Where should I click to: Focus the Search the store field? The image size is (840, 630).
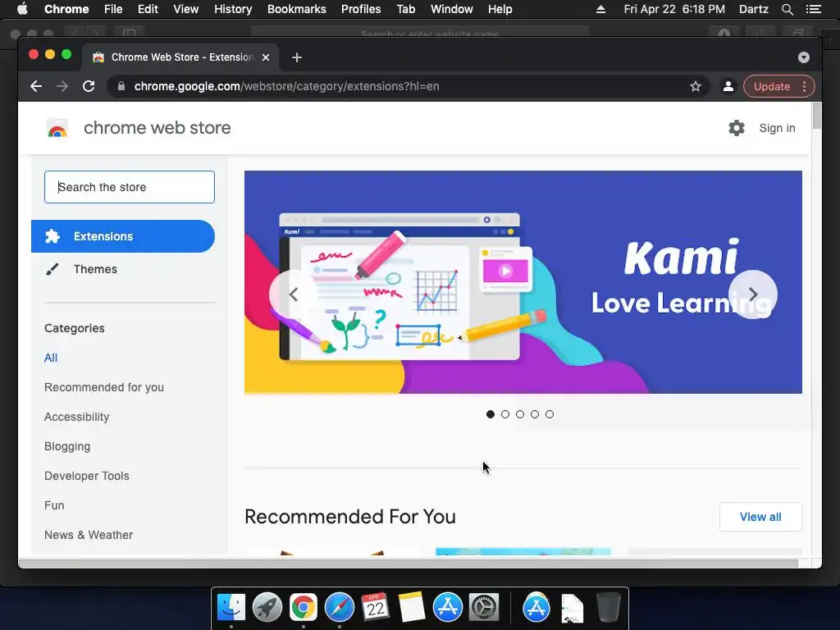pos(130,187)
